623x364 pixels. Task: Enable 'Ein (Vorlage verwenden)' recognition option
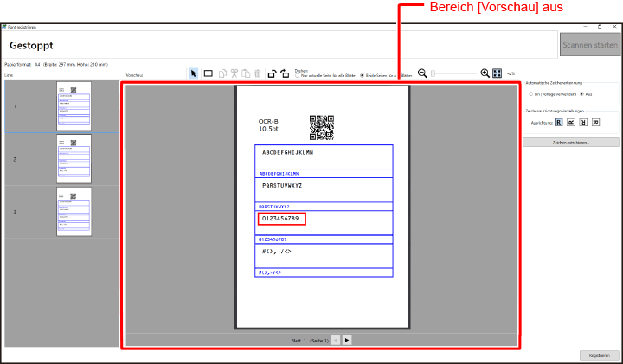(530, 93)
